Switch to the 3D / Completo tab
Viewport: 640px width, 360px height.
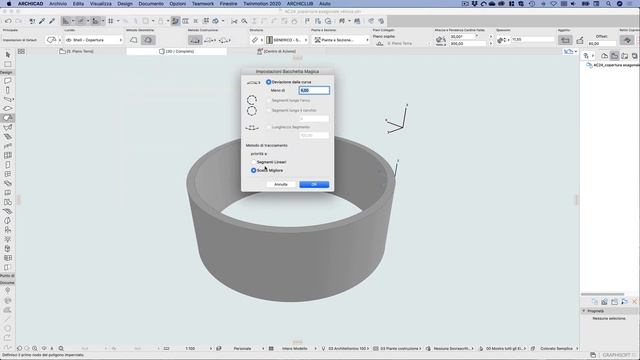tap(176, 51)
